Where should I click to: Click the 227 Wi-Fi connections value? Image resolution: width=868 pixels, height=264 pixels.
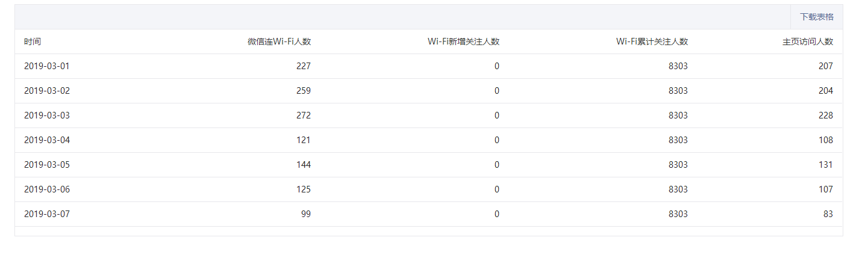tap(304, 66)
